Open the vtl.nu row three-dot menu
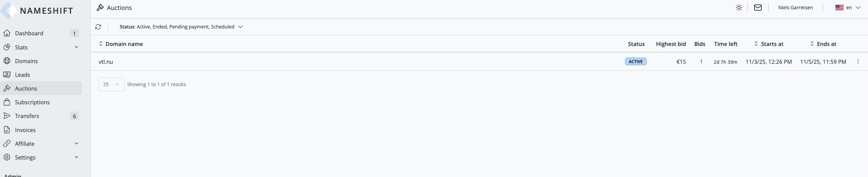The image size is (868, 177). [x=858, y=62]
